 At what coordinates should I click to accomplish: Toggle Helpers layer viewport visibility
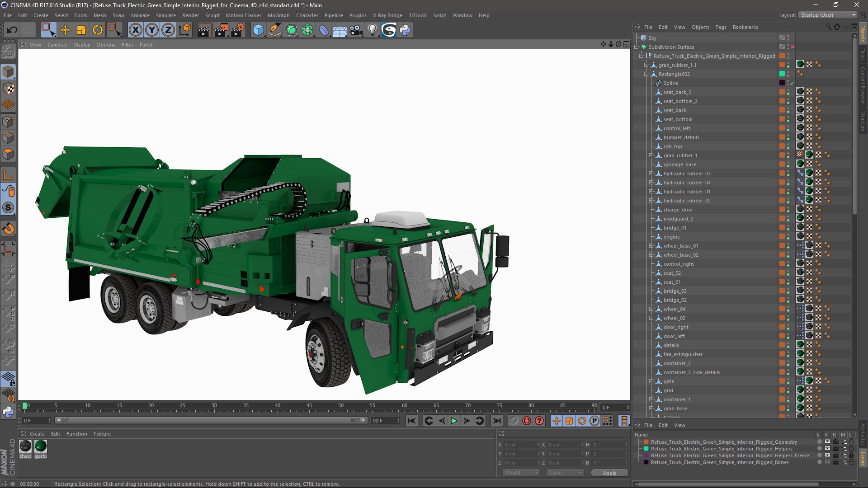pyautogui.click(x=827, y=449)
